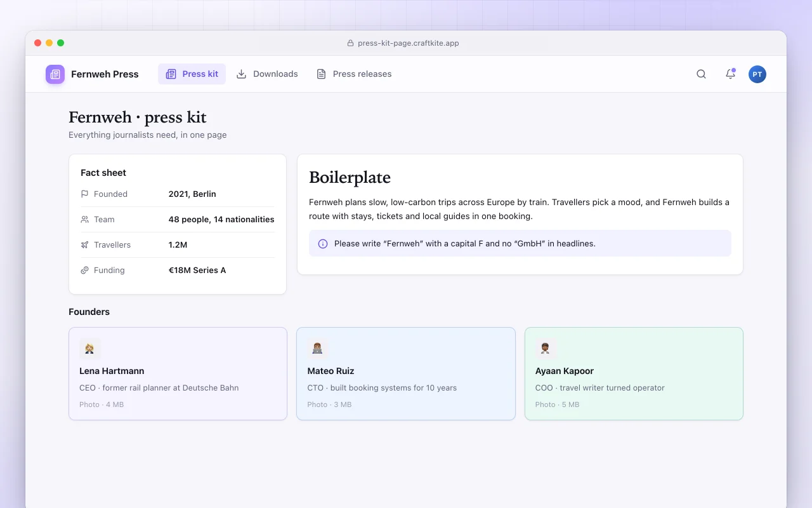
Task: Click the 'Team' label
Action: click(104, 220)
